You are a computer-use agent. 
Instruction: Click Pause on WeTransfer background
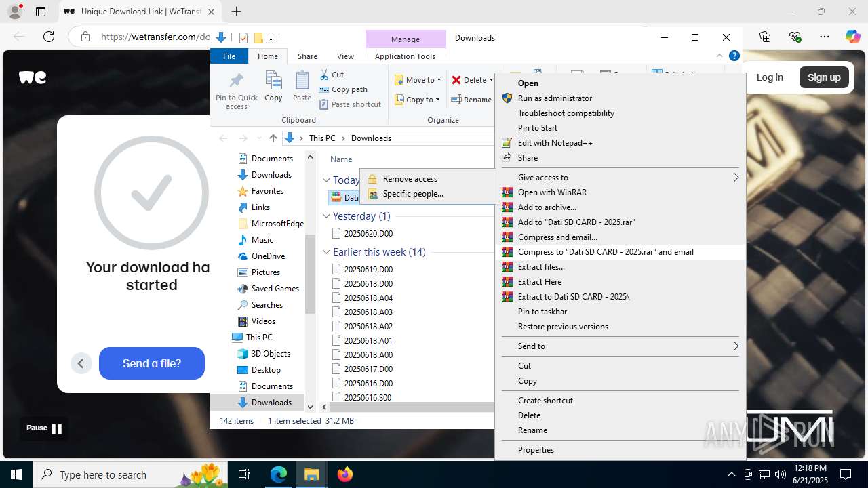pyautogui.click(x=44, y=428)
